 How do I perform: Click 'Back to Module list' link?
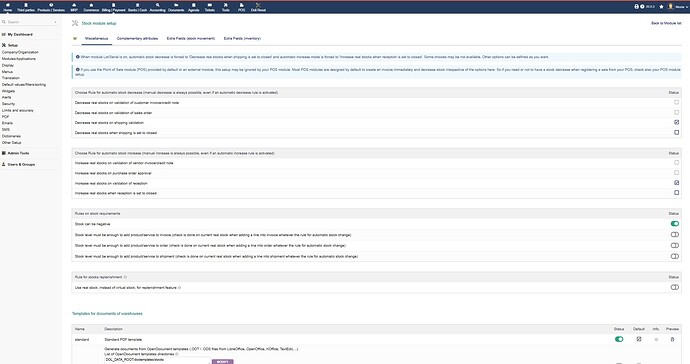666,23
